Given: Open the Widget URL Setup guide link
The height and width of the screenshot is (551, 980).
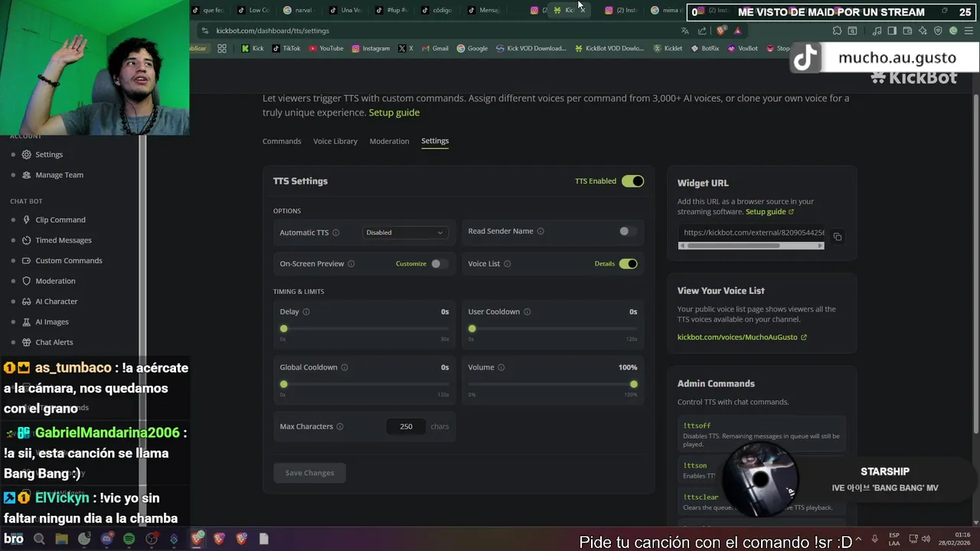Looking at the screenshot, I should [x=769, y=212].
